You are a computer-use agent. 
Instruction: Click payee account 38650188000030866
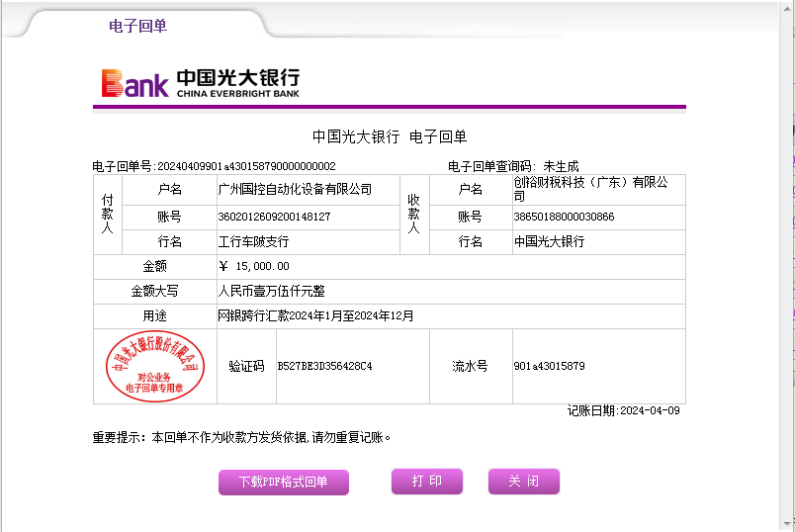[564, 218]
